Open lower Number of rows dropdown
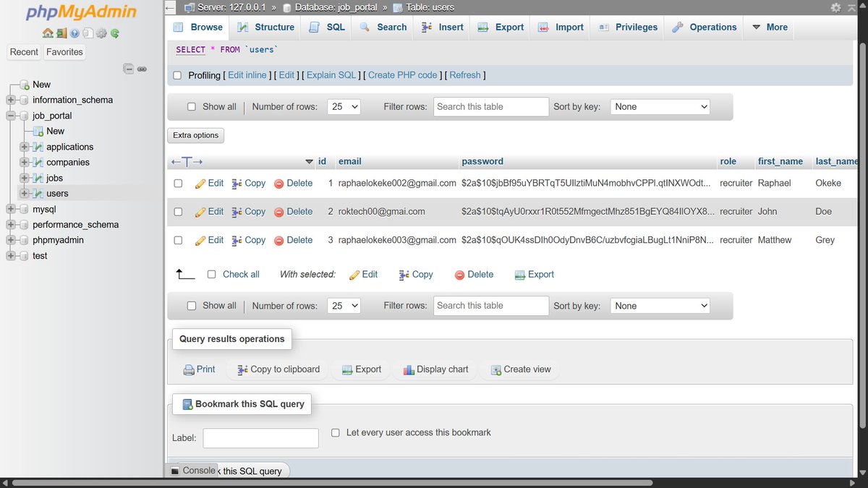 344,306
